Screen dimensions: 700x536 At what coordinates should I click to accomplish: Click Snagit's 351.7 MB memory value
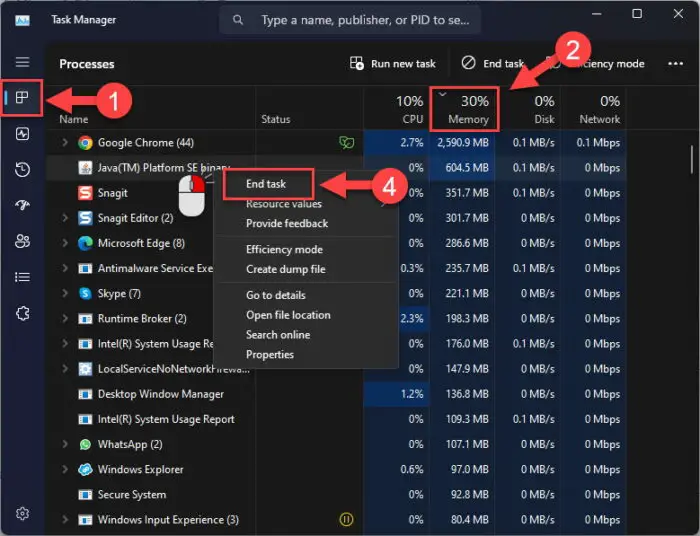pos(467,193)
